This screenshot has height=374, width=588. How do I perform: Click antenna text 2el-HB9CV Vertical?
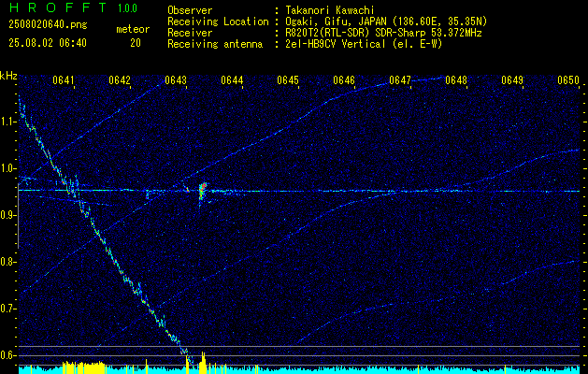tap(334, 44)
